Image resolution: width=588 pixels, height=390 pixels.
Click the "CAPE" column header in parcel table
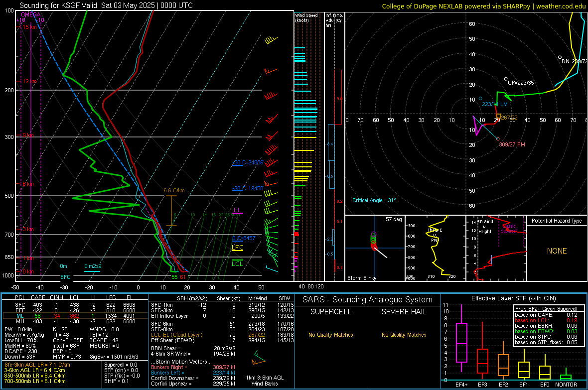click(x=38, y=297)
